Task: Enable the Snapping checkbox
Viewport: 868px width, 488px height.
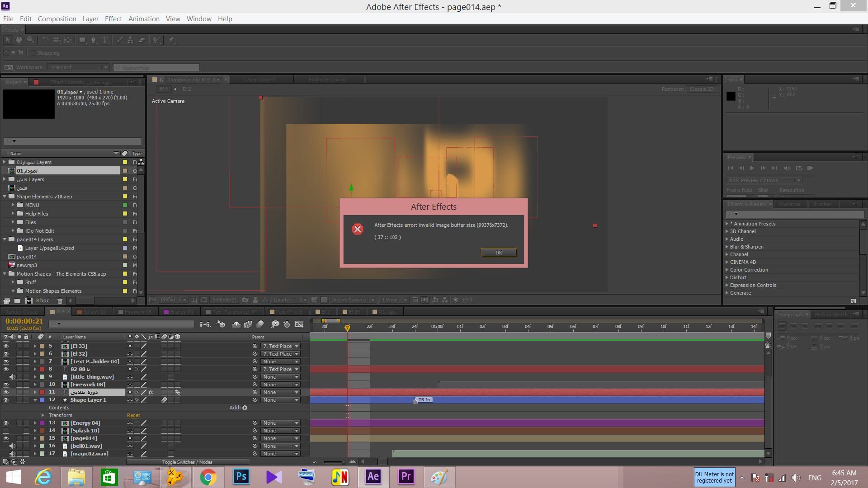Action: click(33, 53)
